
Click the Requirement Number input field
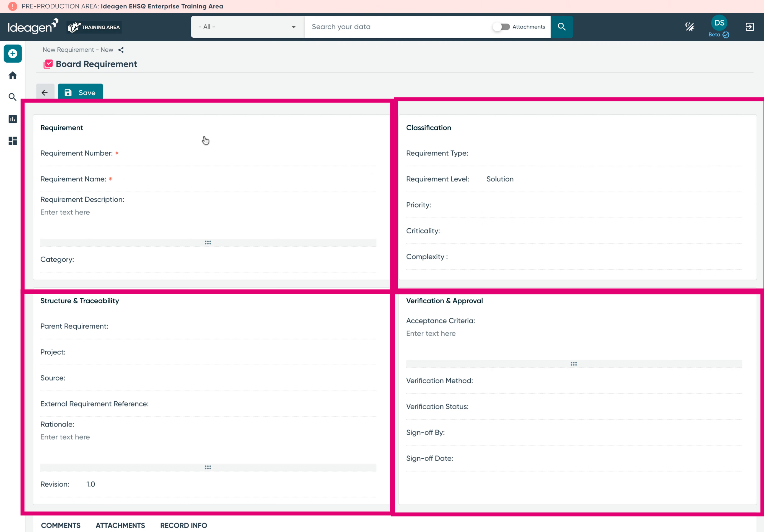208,153
